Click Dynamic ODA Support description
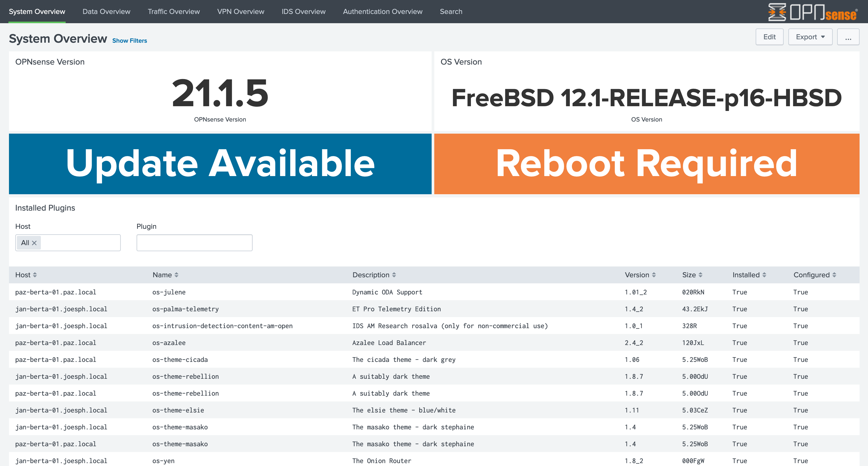 coord(387,292)
